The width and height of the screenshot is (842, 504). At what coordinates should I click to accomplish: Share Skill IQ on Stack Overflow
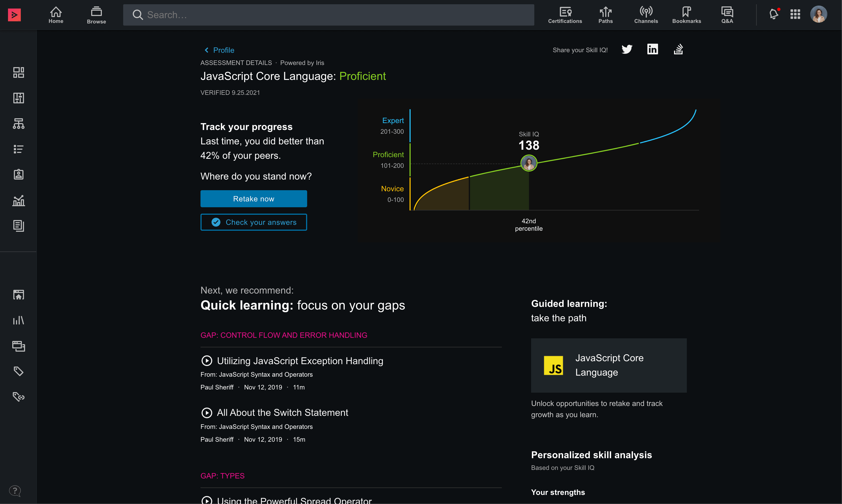678,50
